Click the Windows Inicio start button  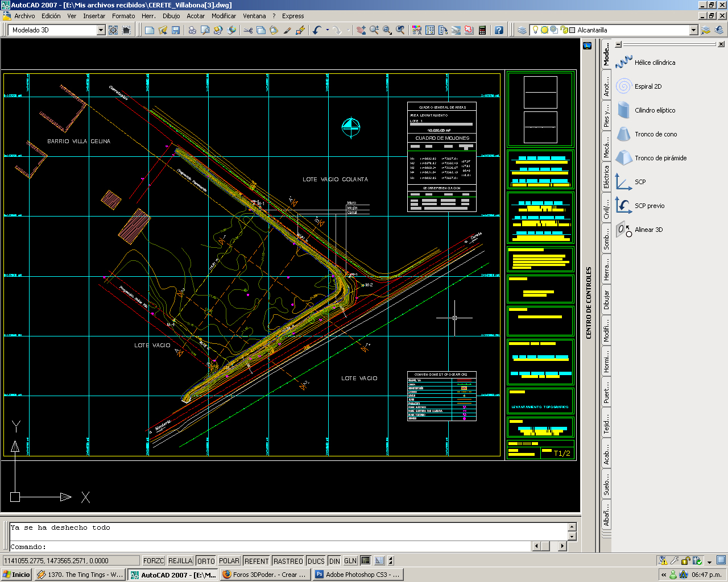pos(16,575)
